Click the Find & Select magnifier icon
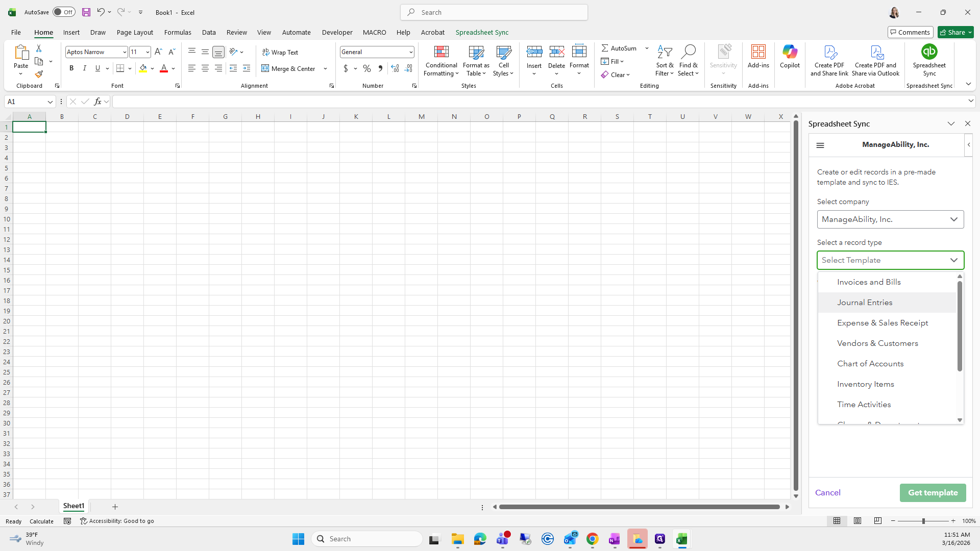 click(688, 52)
